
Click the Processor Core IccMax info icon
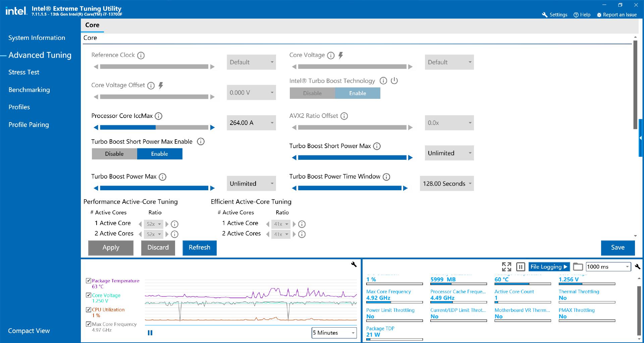pos(159,116)
